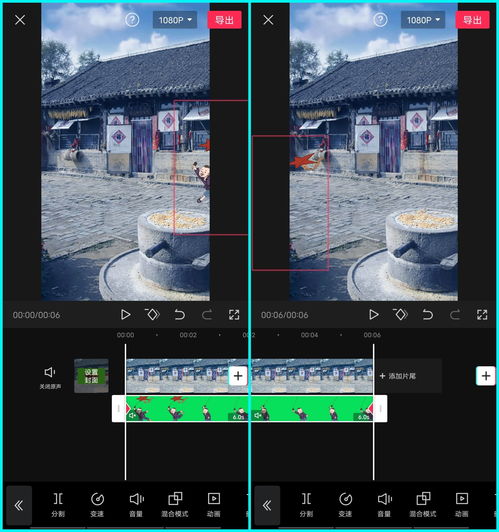The image size is (499, 532).
Task: Add keyframe using diamond icon beside 00:06/00:06
Action: point(400,315)
